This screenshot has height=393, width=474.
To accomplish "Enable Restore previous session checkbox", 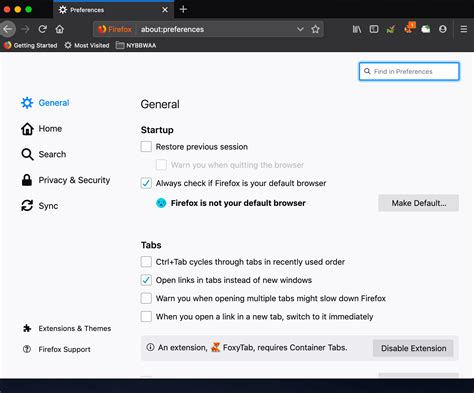I will (146, 147).
